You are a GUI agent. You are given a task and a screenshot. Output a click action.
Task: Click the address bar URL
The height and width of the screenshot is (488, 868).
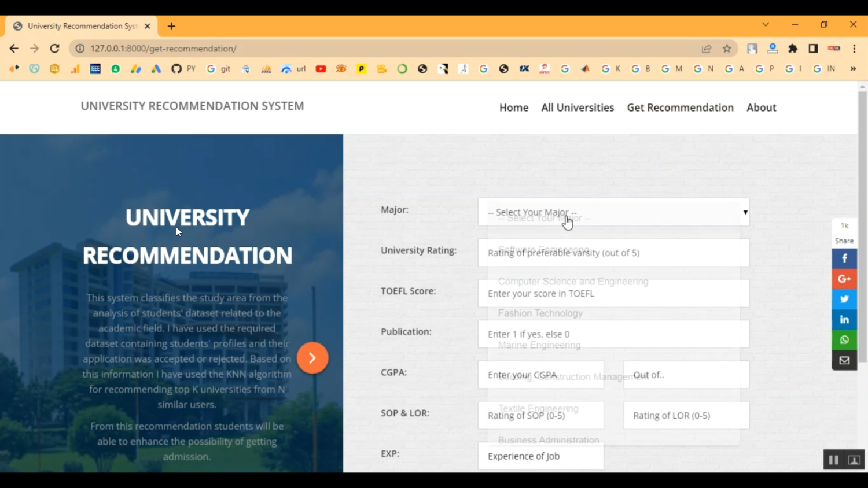(163, 49)
